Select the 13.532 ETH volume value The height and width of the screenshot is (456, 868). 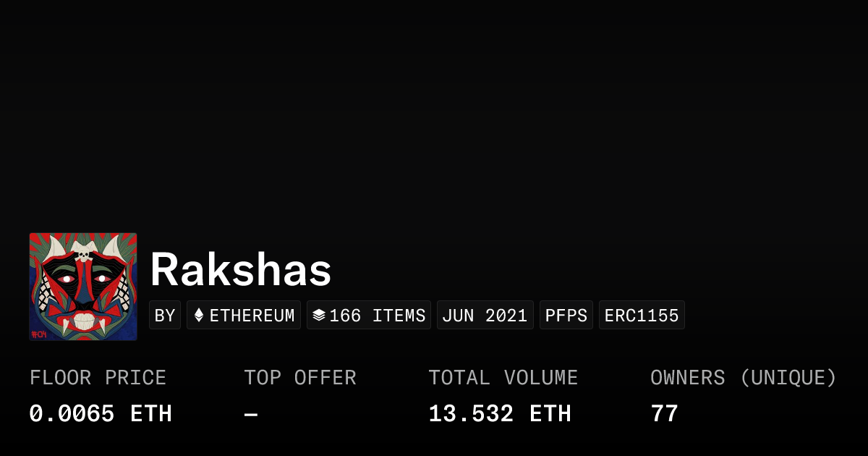tap(499, 414)
